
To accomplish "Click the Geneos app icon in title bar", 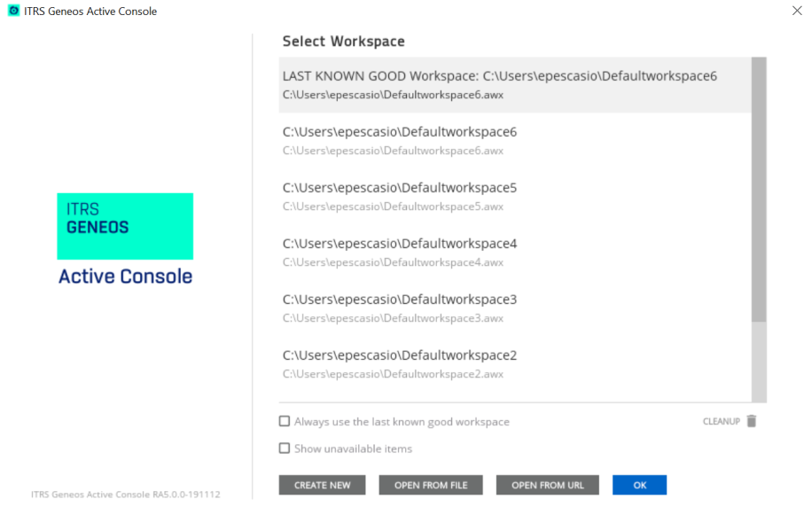I will click(13, 11).
